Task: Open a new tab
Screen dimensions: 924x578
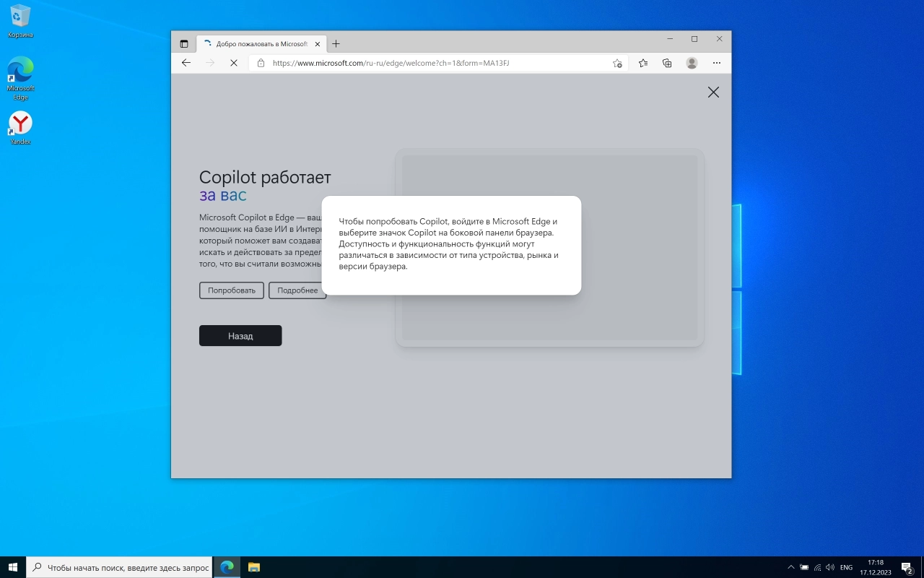Action: [x=336, y=44]
